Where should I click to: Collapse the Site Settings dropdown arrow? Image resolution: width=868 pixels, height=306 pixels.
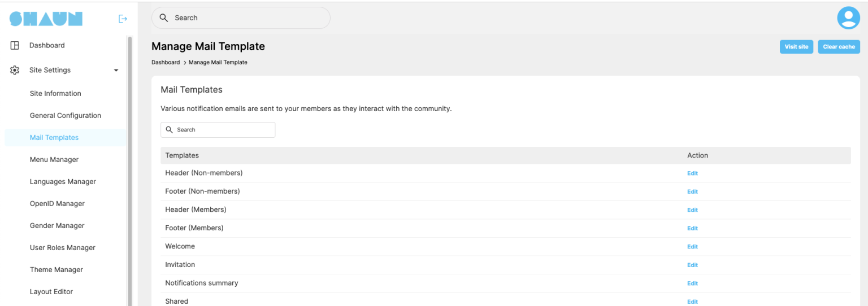tap(116, 71)
